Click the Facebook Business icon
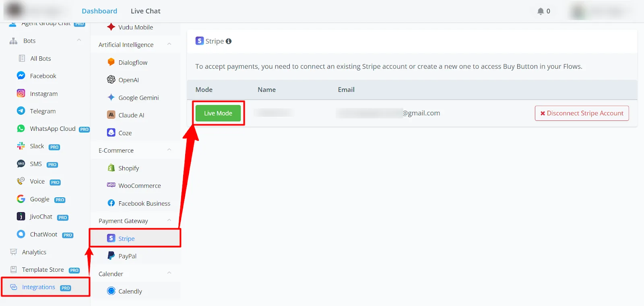The image size is (644, 306). point(111,203)
